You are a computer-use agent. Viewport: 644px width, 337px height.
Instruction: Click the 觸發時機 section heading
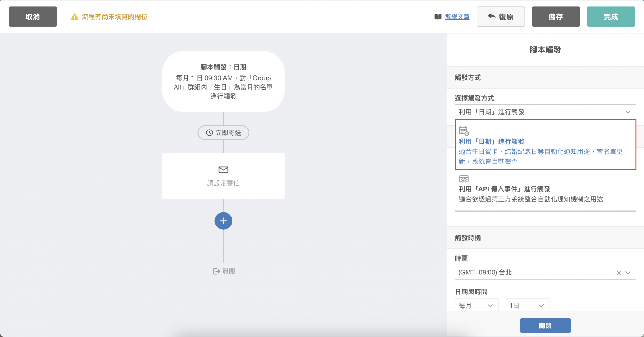(x=468, y=238)
